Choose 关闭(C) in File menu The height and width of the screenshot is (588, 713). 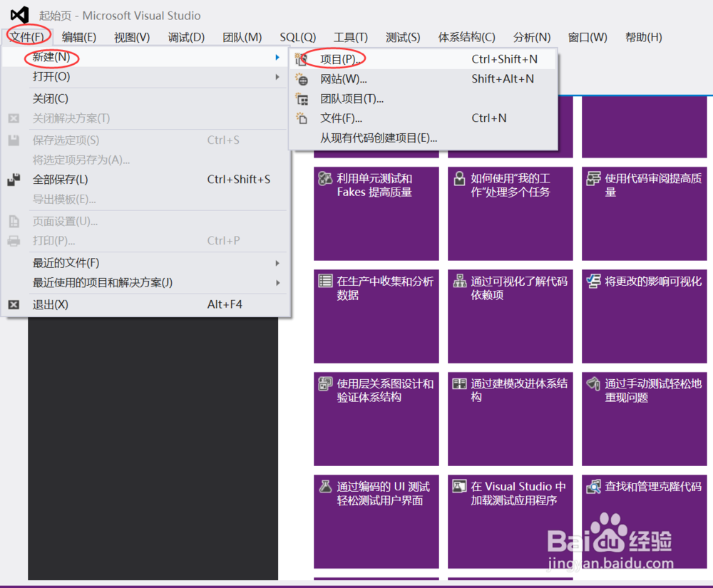click(x=145, y=98)
